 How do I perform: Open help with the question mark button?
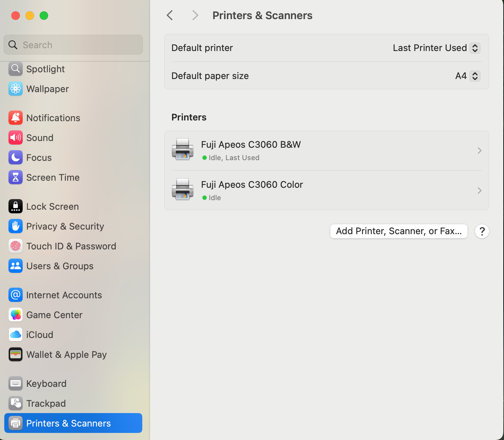[482, 231]
